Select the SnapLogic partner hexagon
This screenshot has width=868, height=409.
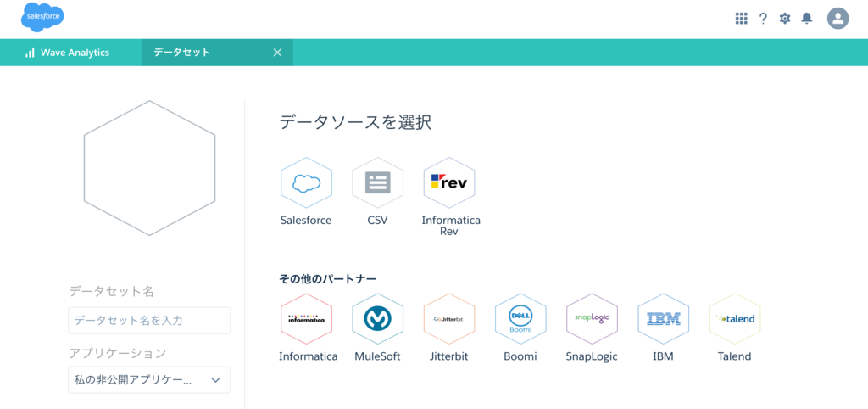point(592,319)
